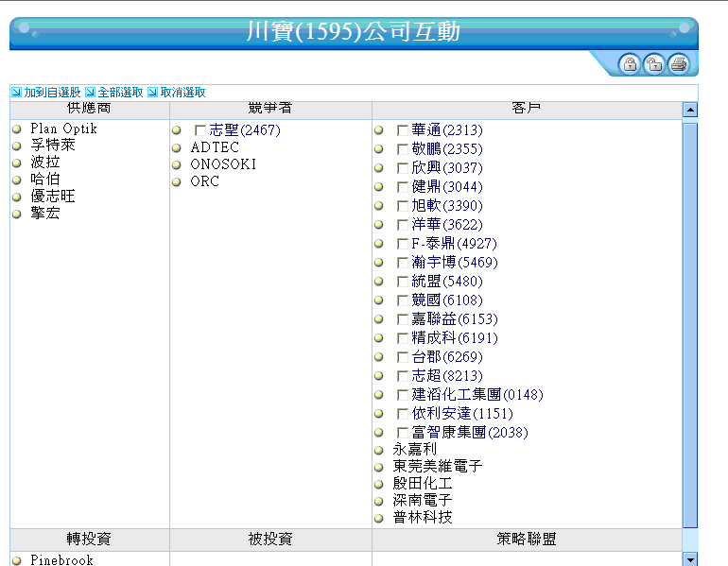The width and height of the screenshot is (728, 566).
Task: Open the 華通(2313) customer link
Action: 447,129
